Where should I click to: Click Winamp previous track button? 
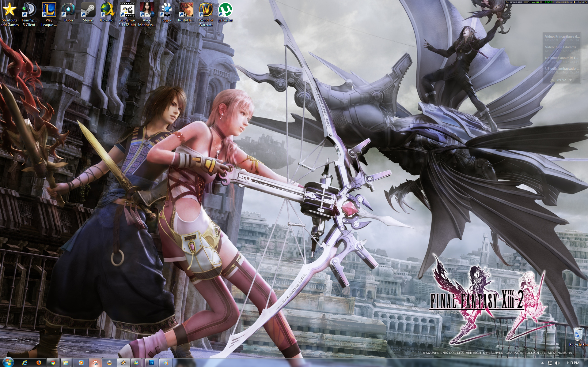(557, 2)
